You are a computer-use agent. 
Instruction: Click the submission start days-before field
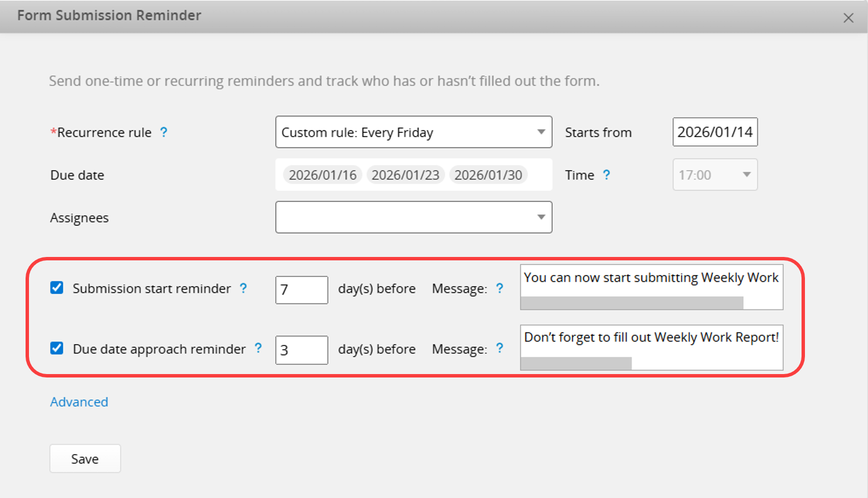tap(301, 290)
